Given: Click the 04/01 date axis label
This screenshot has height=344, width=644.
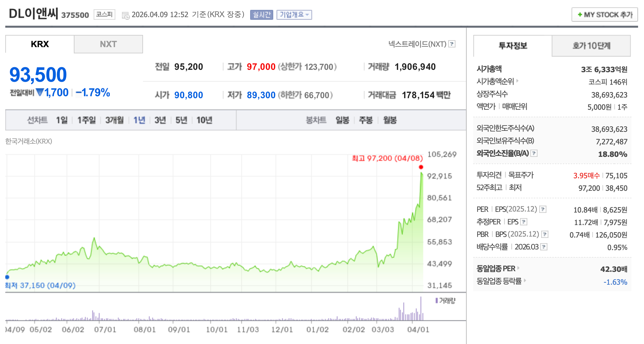Looking at the screenshot, I should pos(418,330).
